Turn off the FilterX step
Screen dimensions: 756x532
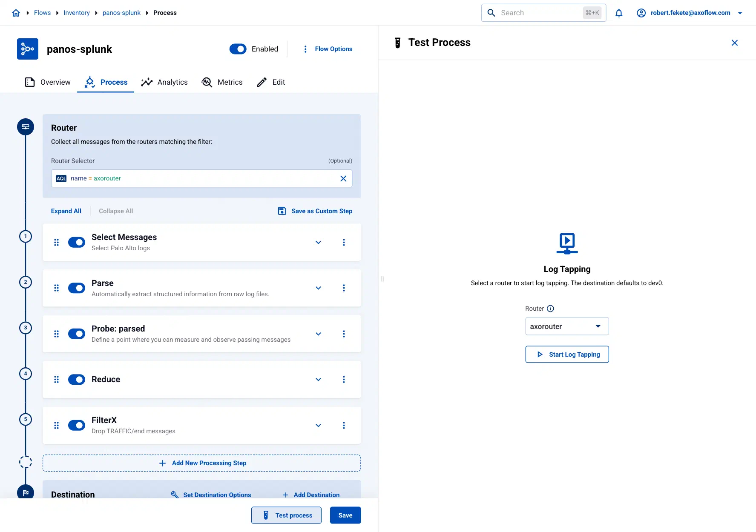[77, 426]
